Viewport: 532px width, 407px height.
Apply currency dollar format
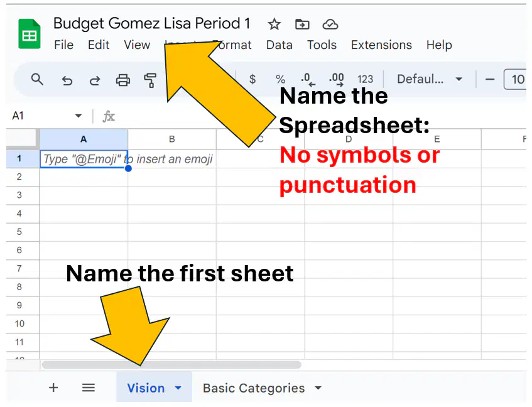click(x=252, y=79)
